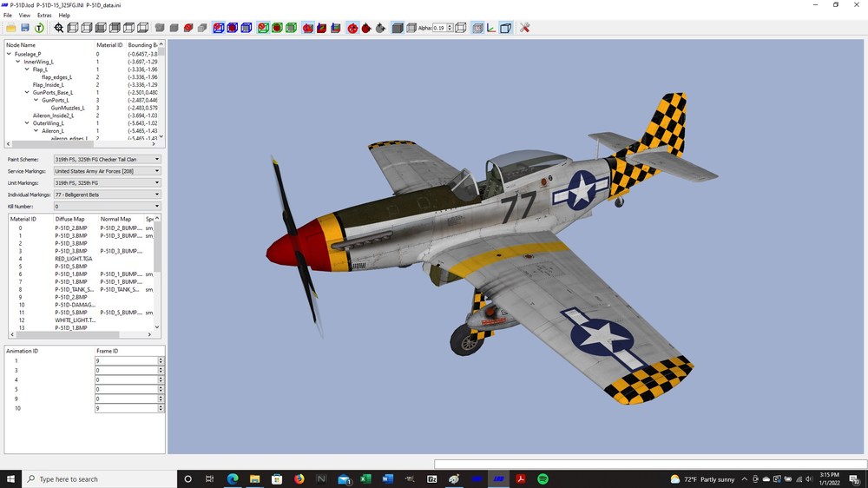Click the gray sphere with arrow icon
868x488 pixels.
click(x=380, y=28)
